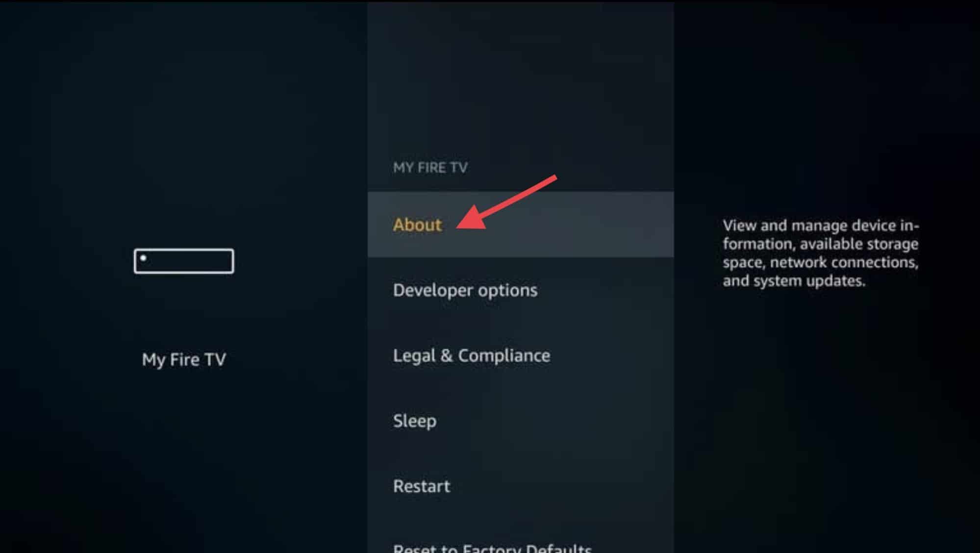Choose the Sleep option

coord(415,421)
